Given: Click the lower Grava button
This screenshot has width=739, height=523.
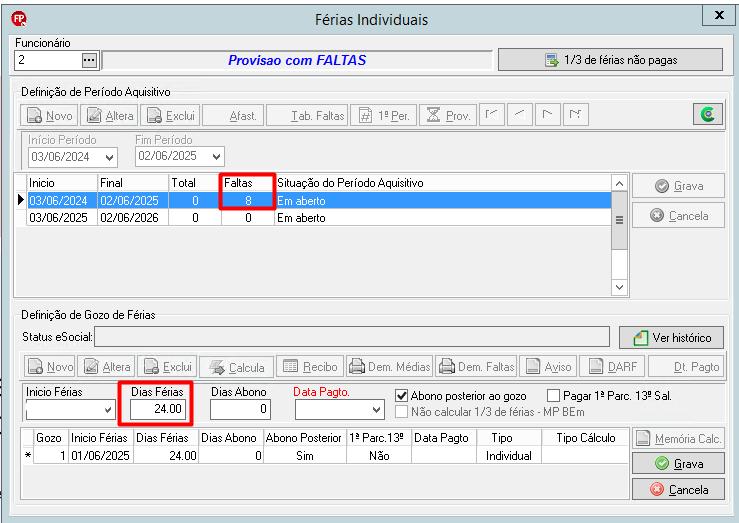Looking at the screenshot, I should pyautogui.click(x=678, y=464).
